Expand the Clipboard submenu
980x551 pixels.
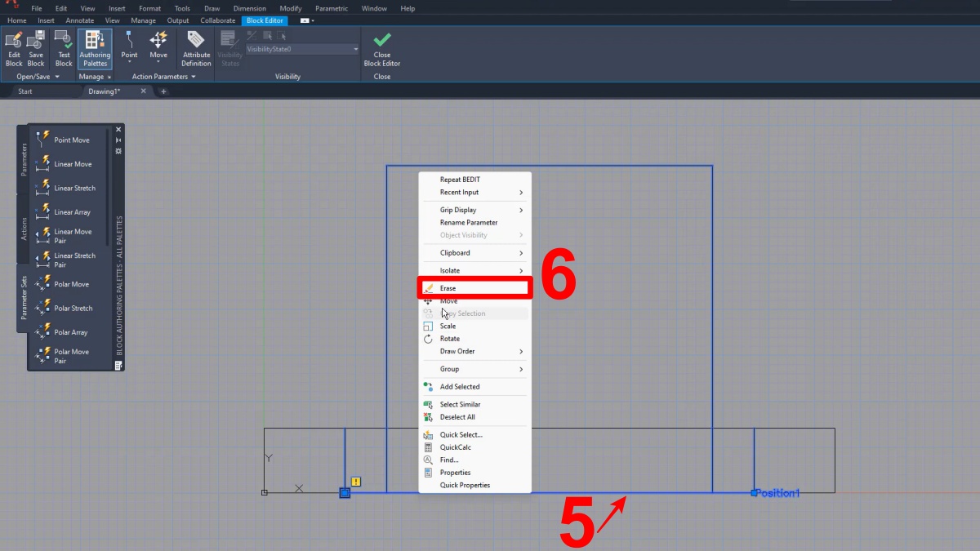pyautogui.click(x=474, y=253)
